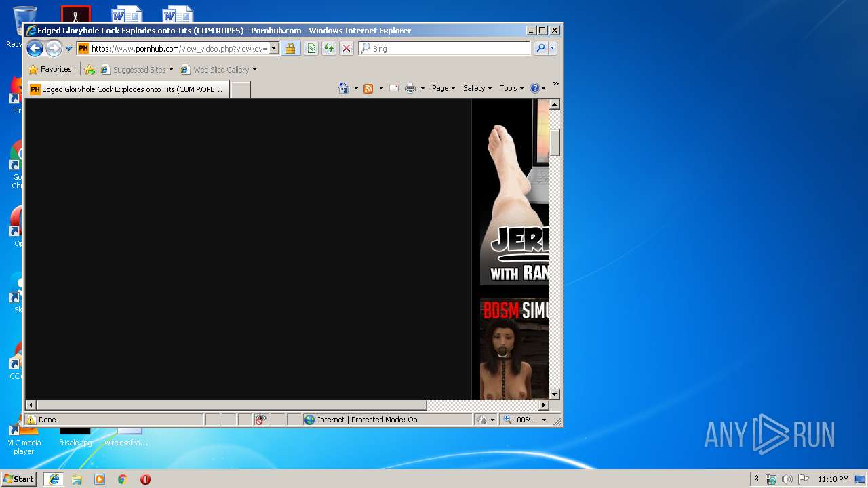
Task: Click the vertical scrollbar thumb
Action: point(555,142)
